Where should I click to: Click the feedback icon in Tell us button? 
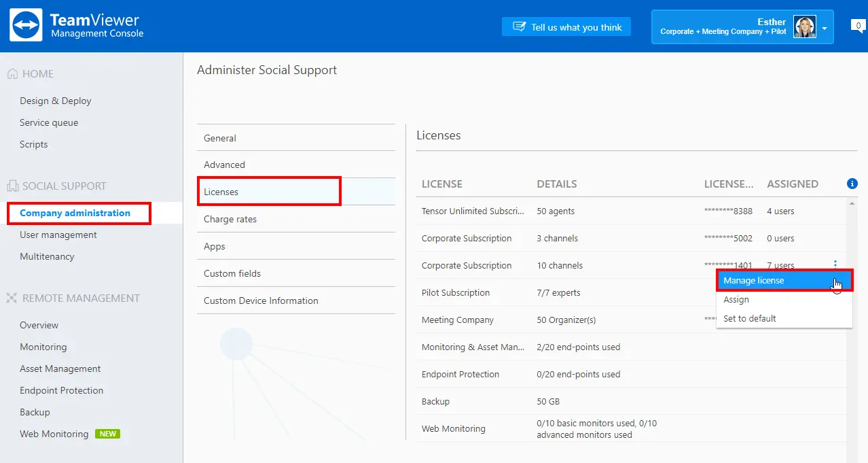pyautogui.click(x=519, y=27)
